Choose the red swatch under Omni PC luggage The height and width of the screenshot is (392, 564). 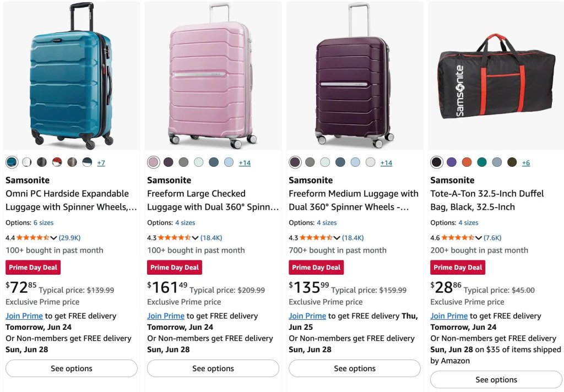57,162
